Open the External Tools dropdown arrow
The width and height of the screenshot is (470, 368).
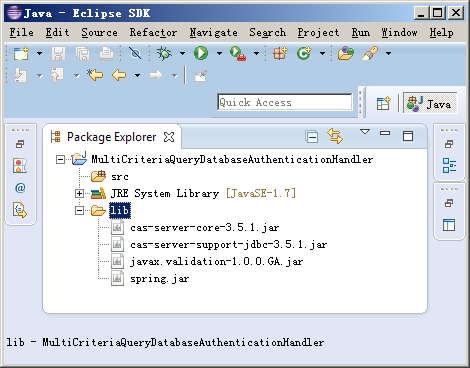[x=256, y=53]
